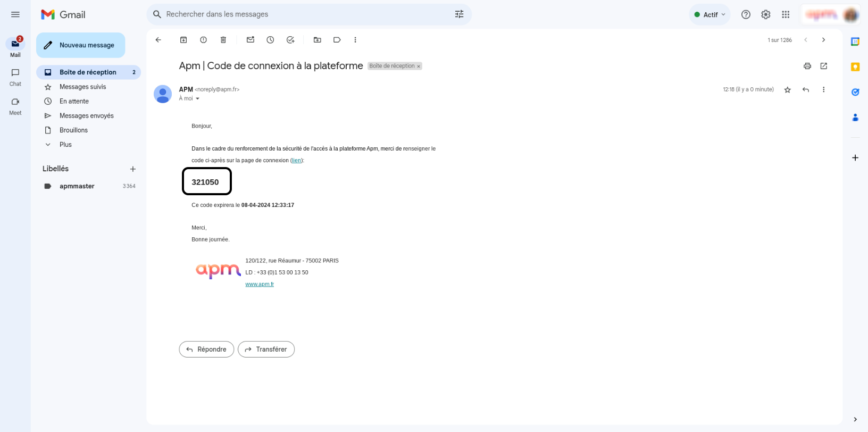Remove the Boîte de réception label
Screen dimensions: 868x432
[419, 67]
